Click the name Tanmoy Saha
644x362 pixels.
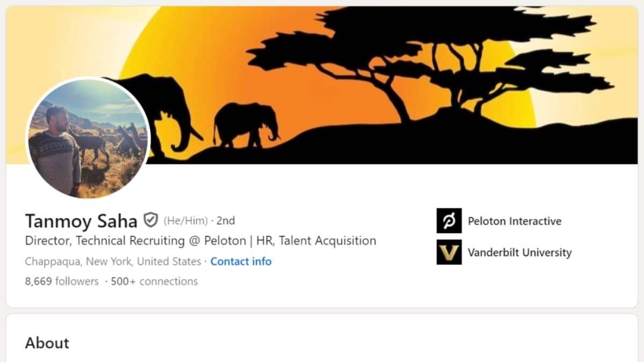pos(82,220)
